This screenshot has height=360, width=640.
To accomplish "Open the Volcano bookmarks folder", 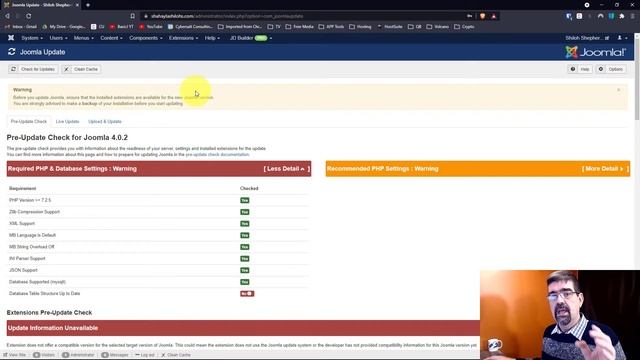I will (438, 27).
